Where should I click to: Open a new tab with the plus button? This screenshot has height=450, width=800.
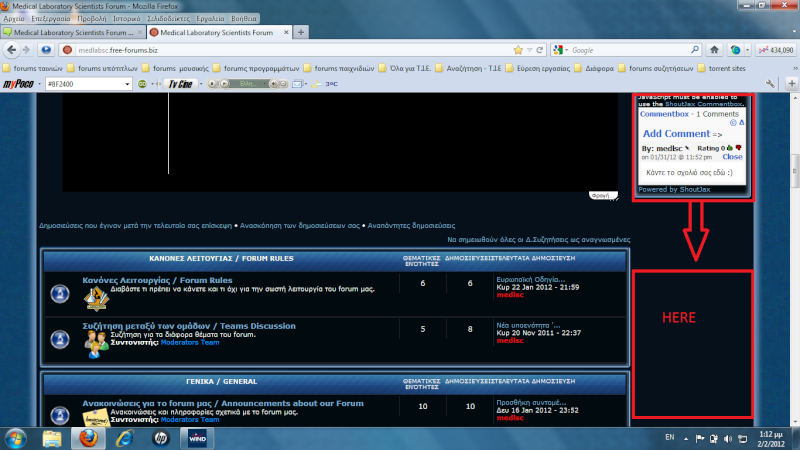[x=301, y=32]
